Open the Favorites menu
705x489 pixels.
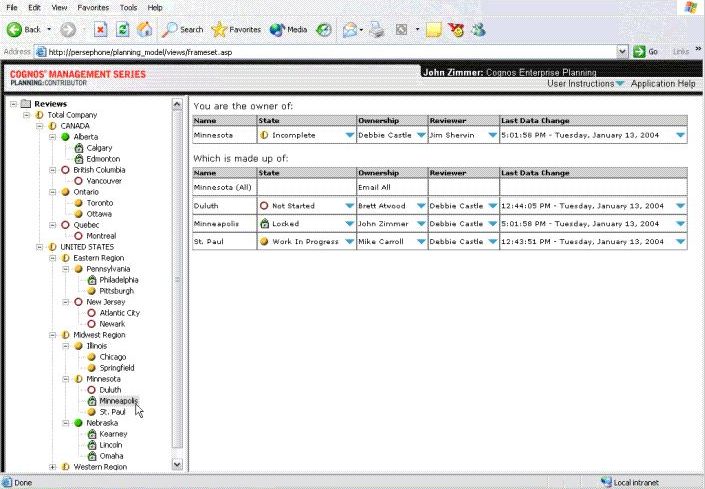(93, 8)
